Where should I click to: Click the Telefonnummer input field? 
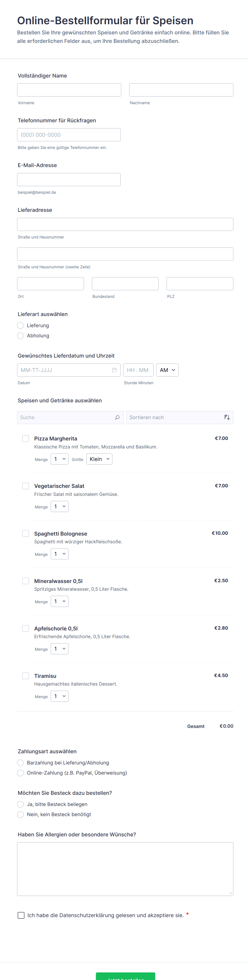point(69,135)
